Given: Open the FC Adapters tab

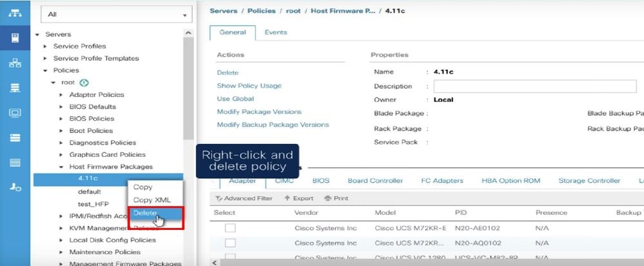Looking at the screenshot, I should [442, 181].
